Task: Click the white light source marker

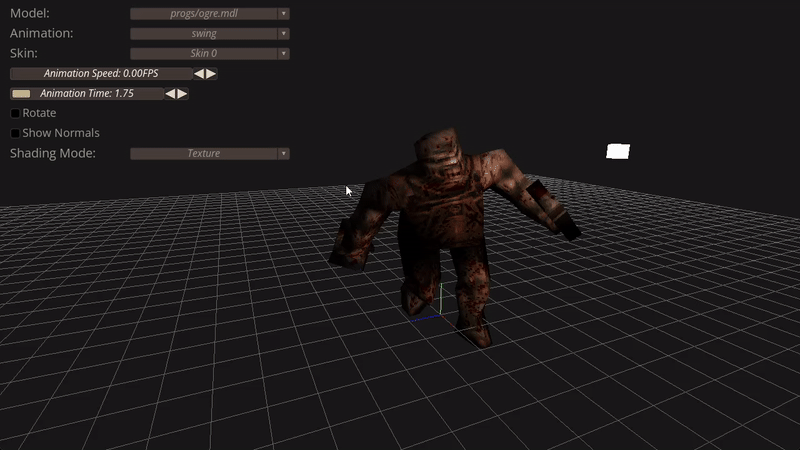Action: pyautogui.click(x=618, y=152)
